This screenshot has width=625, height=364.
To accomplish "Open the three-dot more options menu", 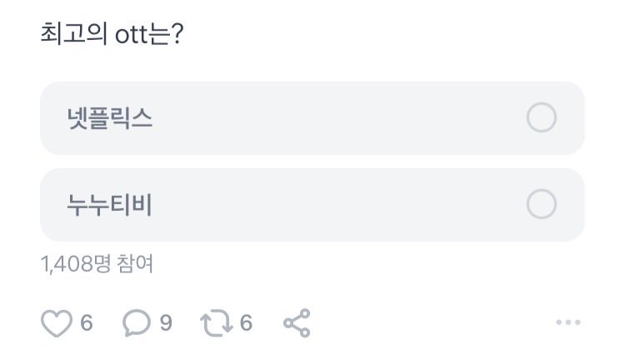I will click(x=567, y=323).
